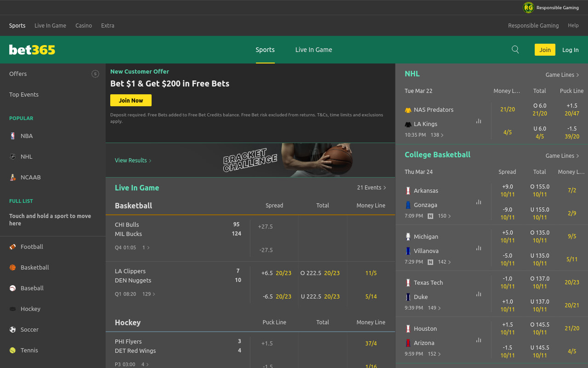Image resolution: width=588 pixels, height=368 pixels.
Task: Expand the 21 Events live list
Action: (x=371, y=188)
